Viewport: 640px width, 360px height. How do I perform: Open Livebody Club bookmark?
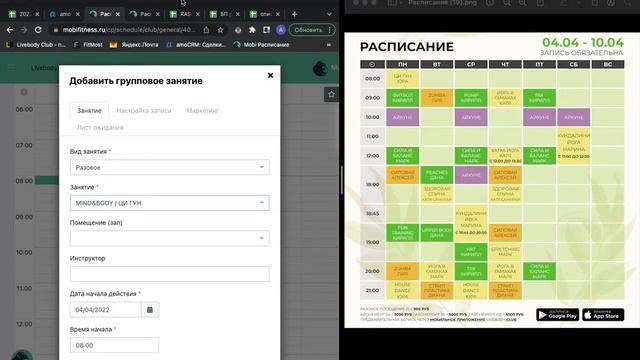36,44
